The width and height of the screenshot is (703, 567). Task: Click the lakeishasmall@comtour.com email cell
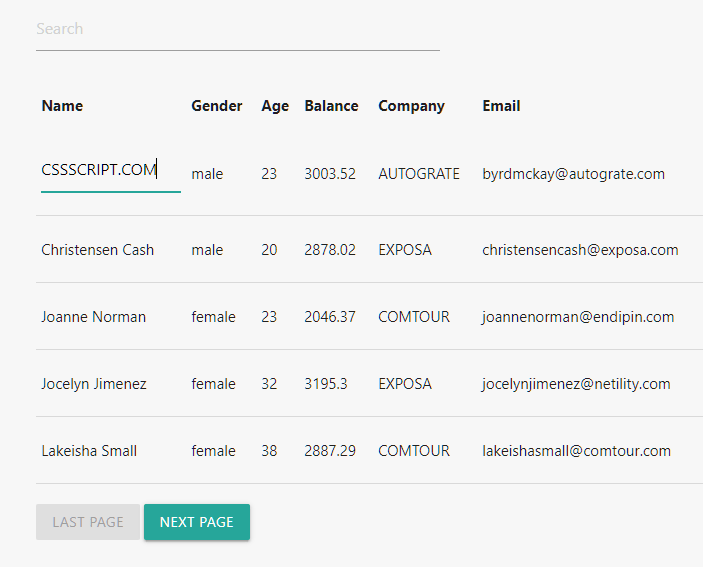(577, 450)
